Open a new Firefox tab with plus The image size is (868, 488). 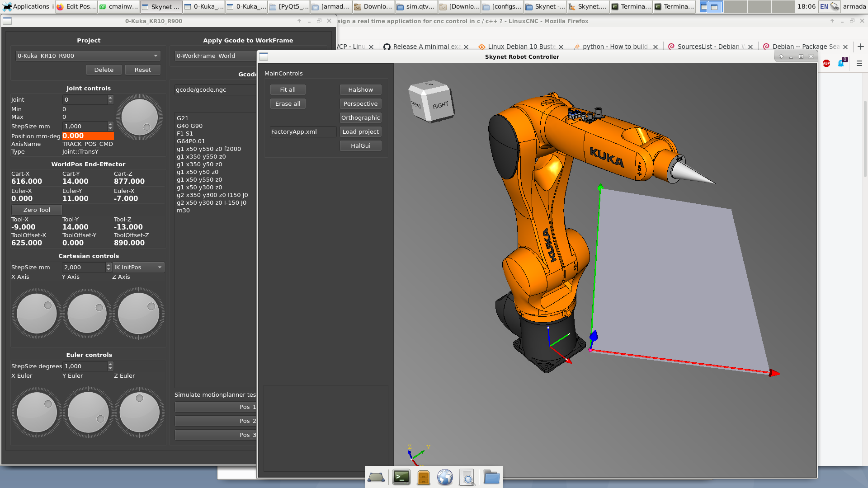[861, 47]
